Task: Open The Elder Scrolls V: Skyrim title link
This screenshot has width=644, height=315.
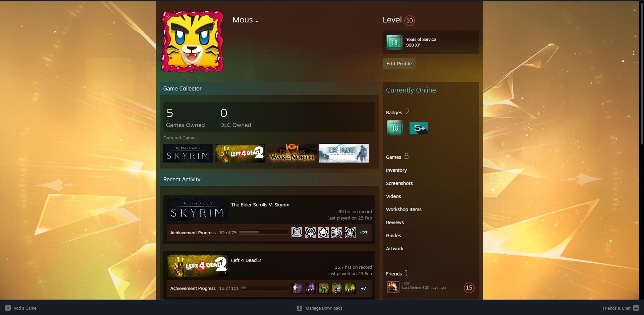Action: coord(260,205)
